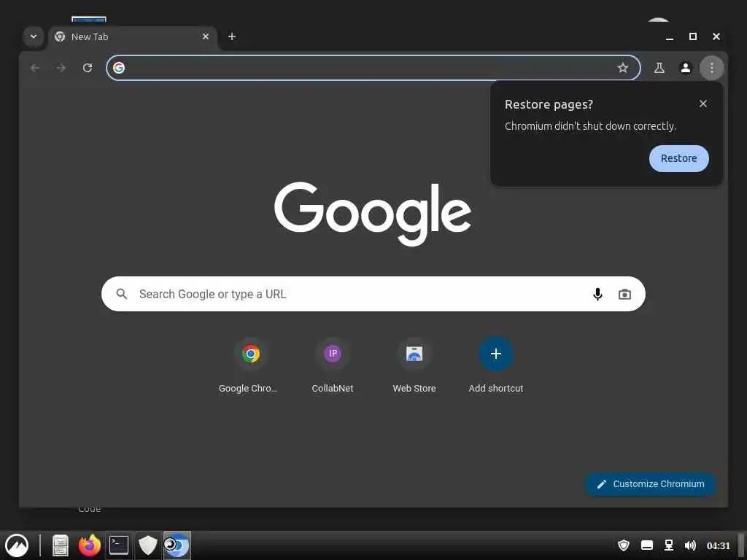
Task: Click the Customize Chromium button
Action: 651,484
